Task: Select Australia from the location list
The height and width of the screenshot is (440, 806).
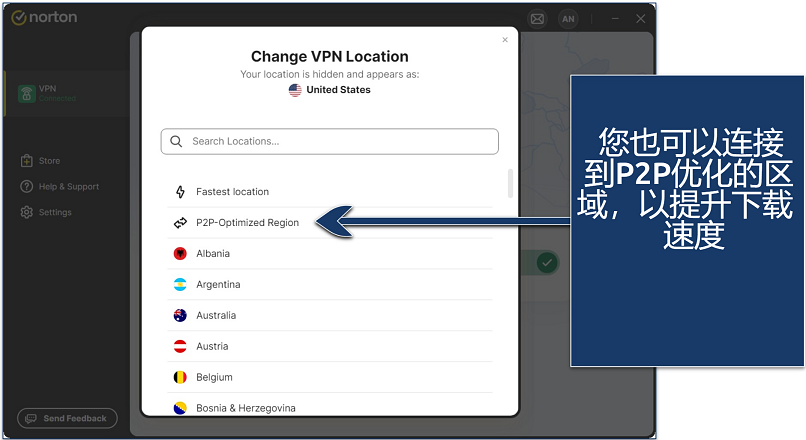Action: click(329, 315)
